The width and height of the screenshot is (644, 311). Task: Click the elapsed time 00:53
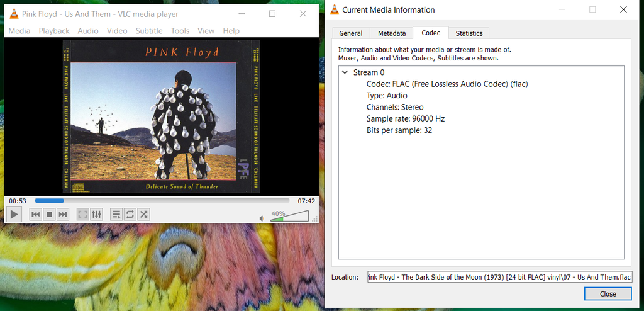pos(18,201)
